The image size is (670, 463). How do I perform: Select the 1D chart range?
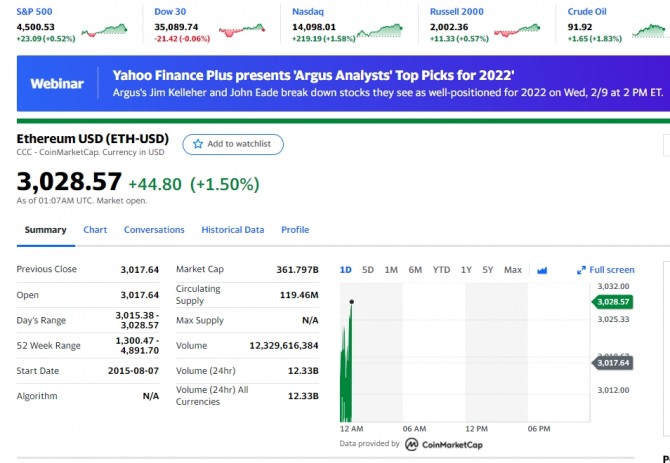[345, 270]
